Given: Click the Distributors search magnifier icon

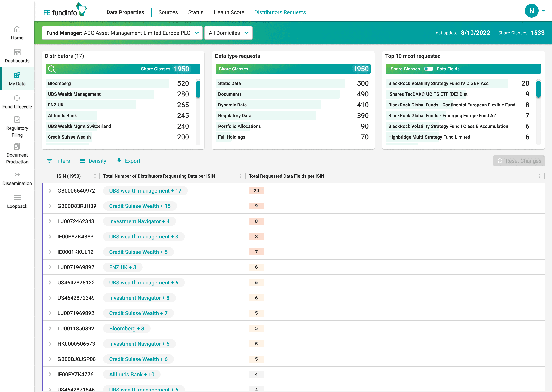Looking at the screenshot, I should [52, 69].
